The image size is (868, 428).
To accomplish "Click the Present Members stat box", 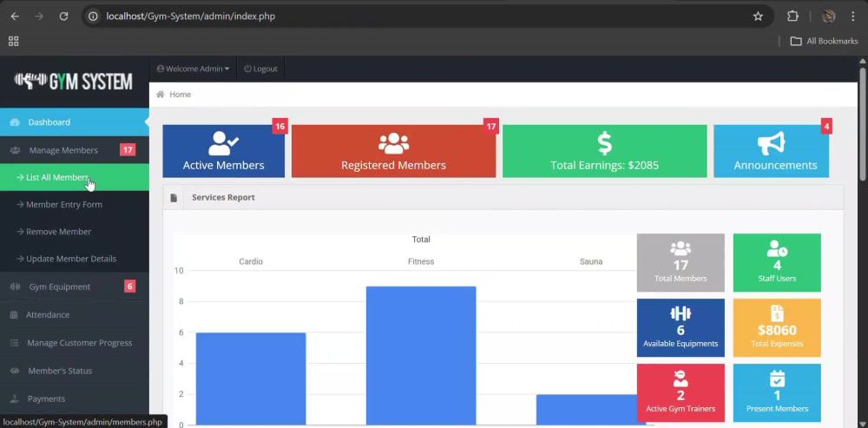I will point(777,392).
